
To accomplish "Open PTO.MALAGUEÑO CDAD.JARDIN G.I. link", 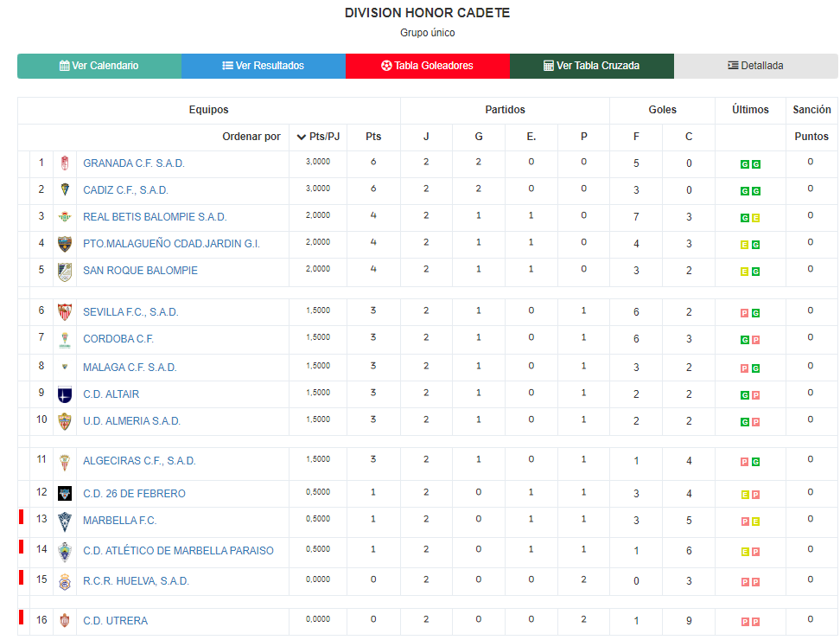I will click(x=171, y=244).
